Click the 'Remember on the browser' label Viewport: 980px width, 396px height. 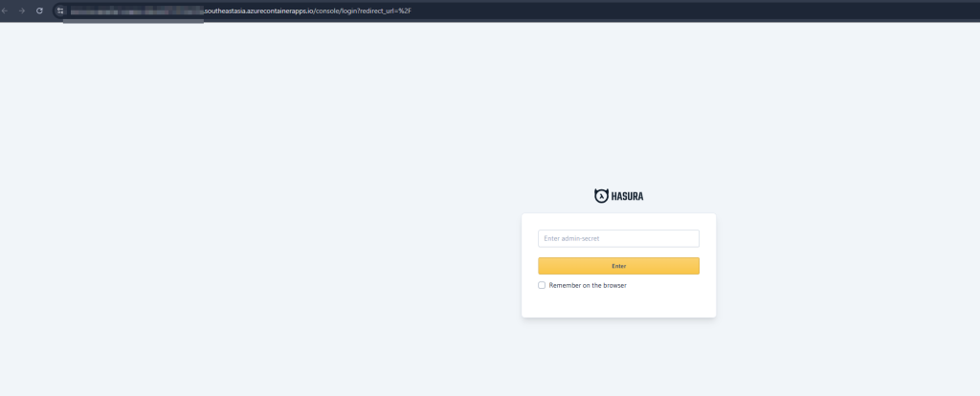pyautogui.click(x=588, y=285)
